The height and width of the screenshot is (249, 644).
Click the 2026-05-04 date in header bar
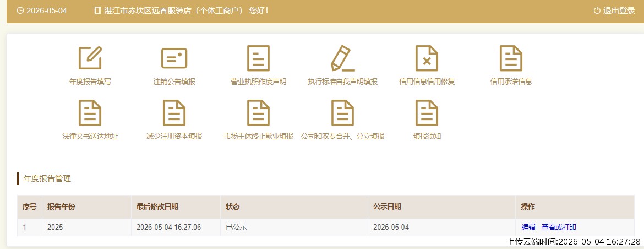(46, 10)
